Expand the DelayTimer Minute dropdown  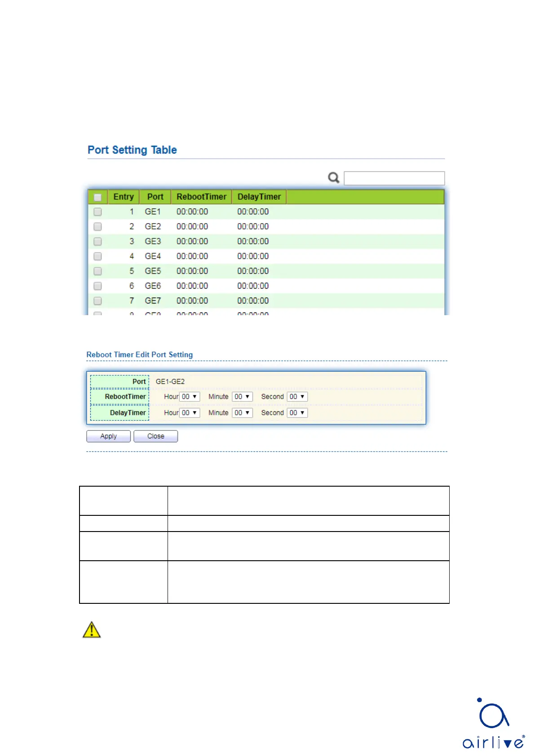(x=242, y=413)
